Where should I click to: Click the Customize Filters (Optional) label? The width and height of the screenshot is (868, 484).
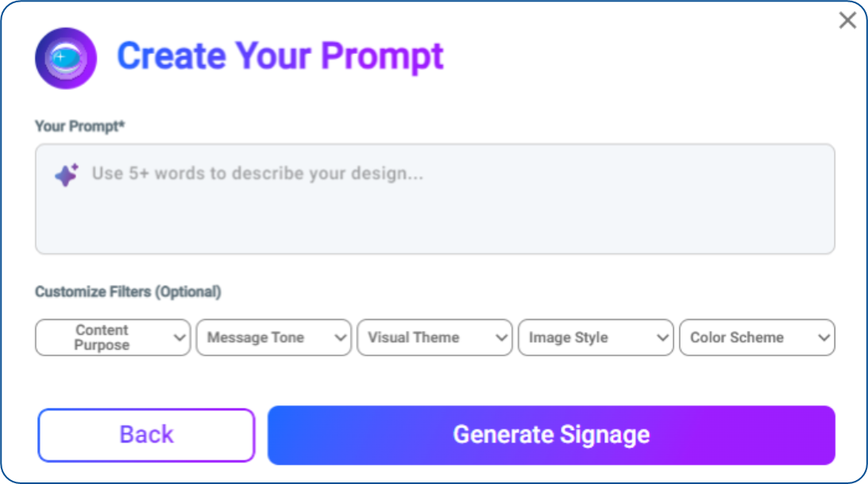128,291
